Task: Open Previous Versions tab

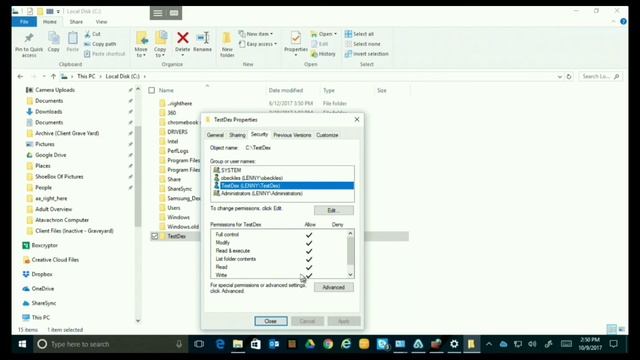Action: click(292, 135)
